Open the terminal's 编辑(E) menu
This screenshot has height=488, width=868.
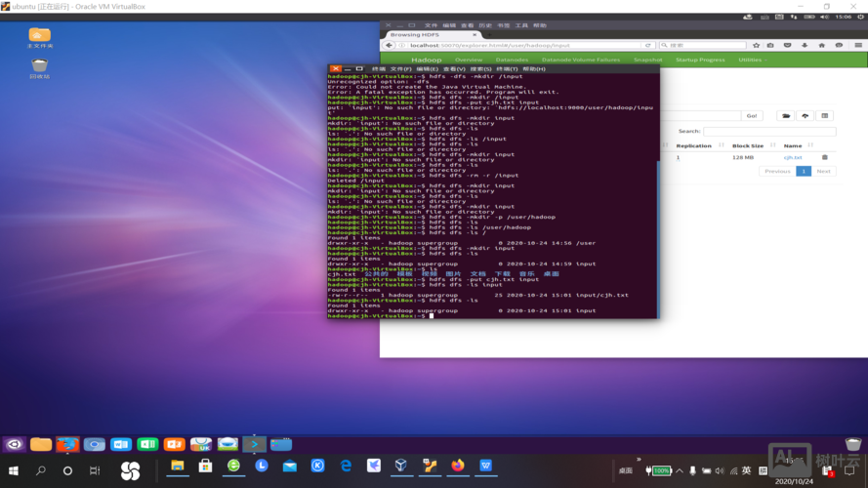click(x=426, y=69)
